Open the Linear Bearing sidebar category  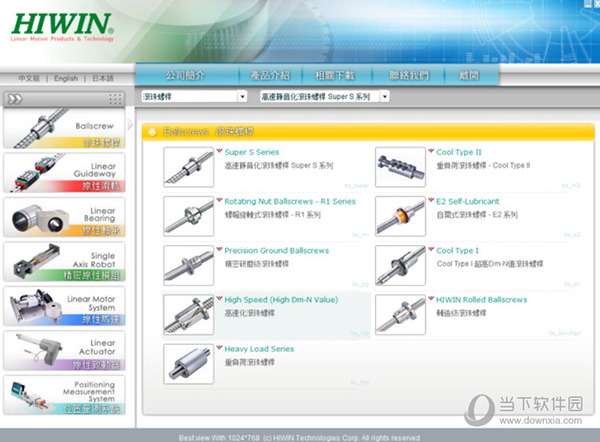64,217
